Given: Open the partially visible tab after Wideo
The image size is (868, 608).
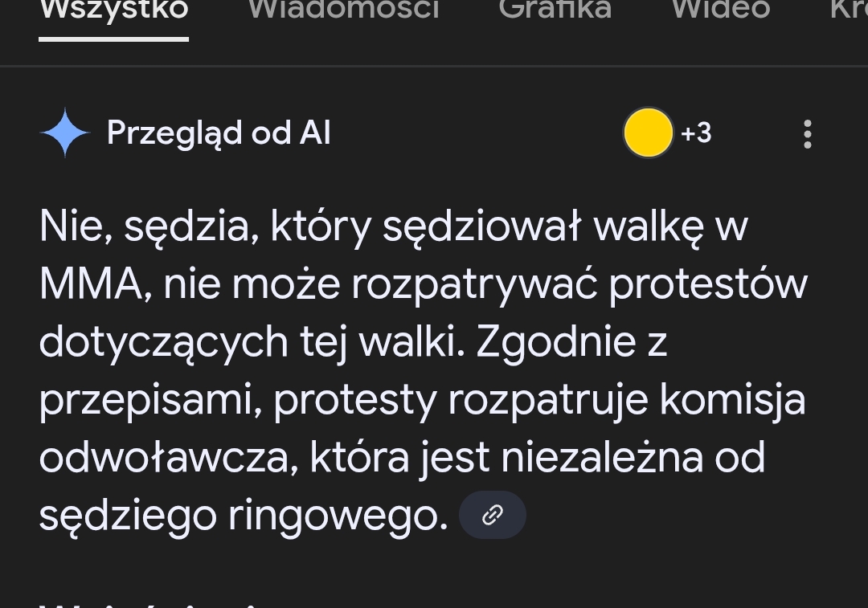Looking at the screenshot, I should tap(848, 10).
